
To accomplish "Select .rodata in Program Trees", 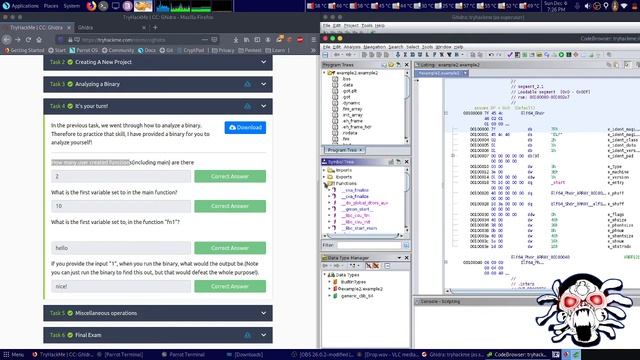I will 350,133.
